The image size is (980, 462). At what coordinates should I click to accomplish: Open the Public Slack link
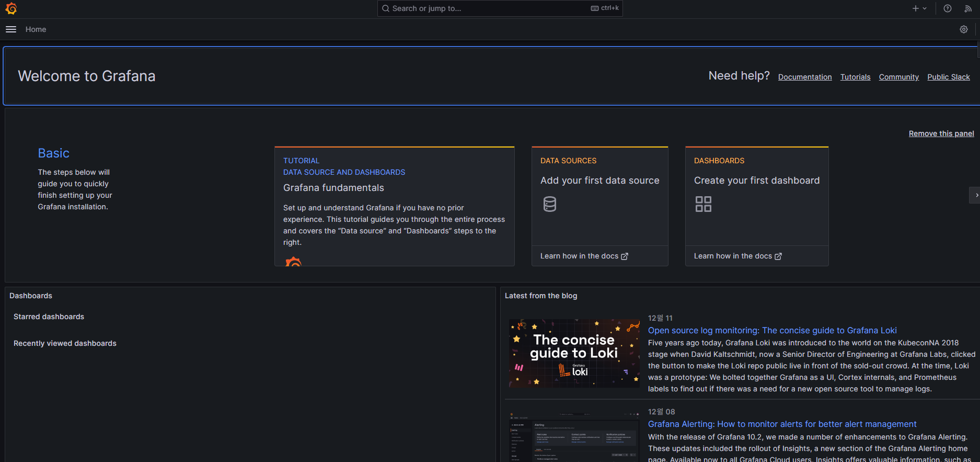(x=948, y=77)
